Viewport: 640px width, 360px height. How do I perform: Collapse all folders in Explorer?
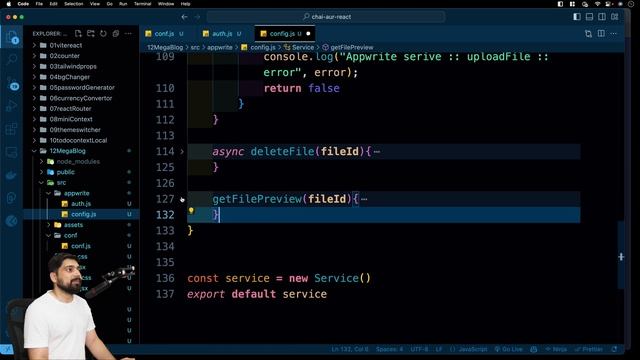pyautogui.click(x=116, y=33)
